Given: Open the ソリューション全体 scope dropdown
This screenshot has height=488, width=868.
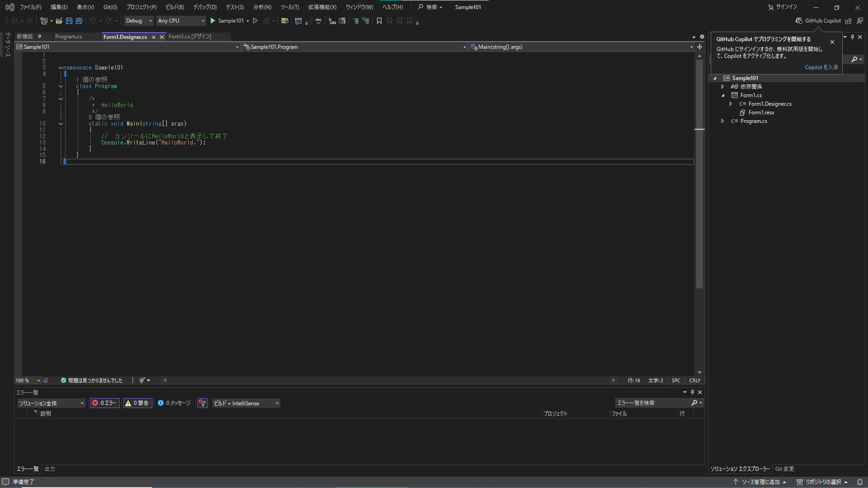Looking at the screenshot, I should pos(51,403).
